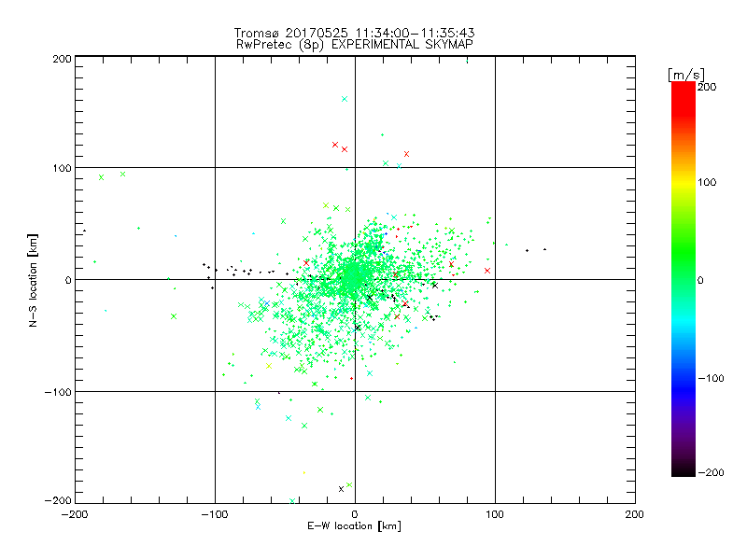Viewport: 747px width, 560px height.
Task: Click the cyan cross marker near 160 km north
Action: pyautogui.click(x=345, y=99)
